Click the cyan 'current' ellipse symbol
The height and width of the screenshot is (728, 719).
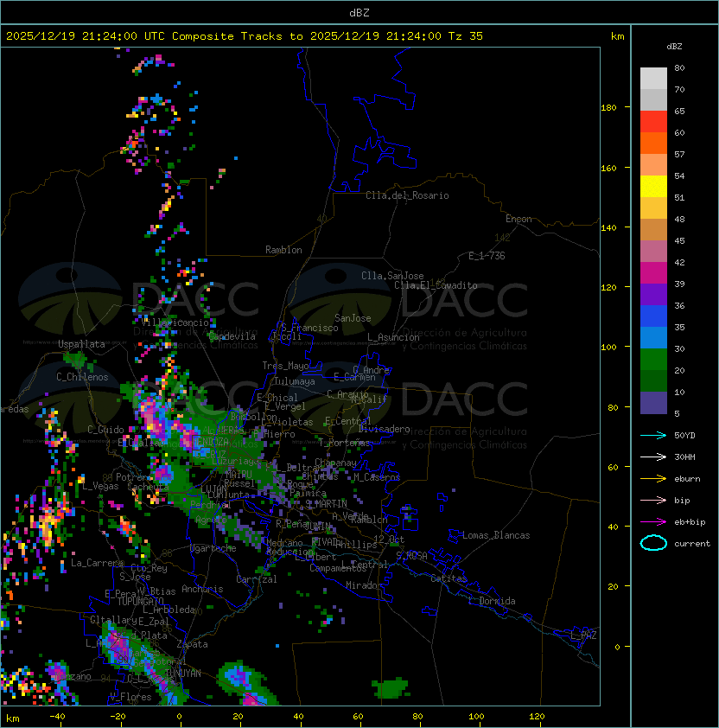click(653, 543)
